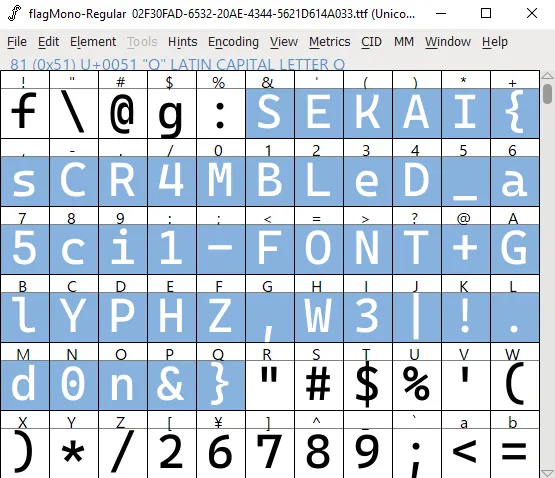Select '3' glyph cell under 'I' label
The width and height of the screenshot is (555, 478).
(368, 317)
